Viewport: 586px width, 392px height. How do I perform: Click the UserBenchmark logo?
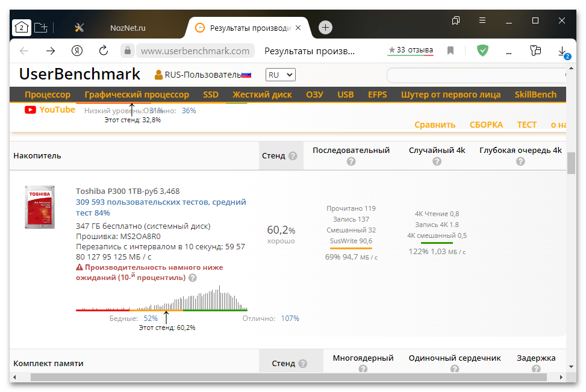pos(79,74)
